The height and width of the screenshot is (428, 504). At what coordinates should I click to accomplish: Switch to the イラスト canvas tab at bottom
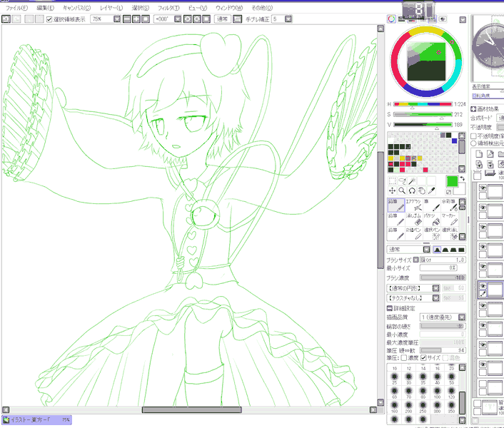tap(36, 419)
